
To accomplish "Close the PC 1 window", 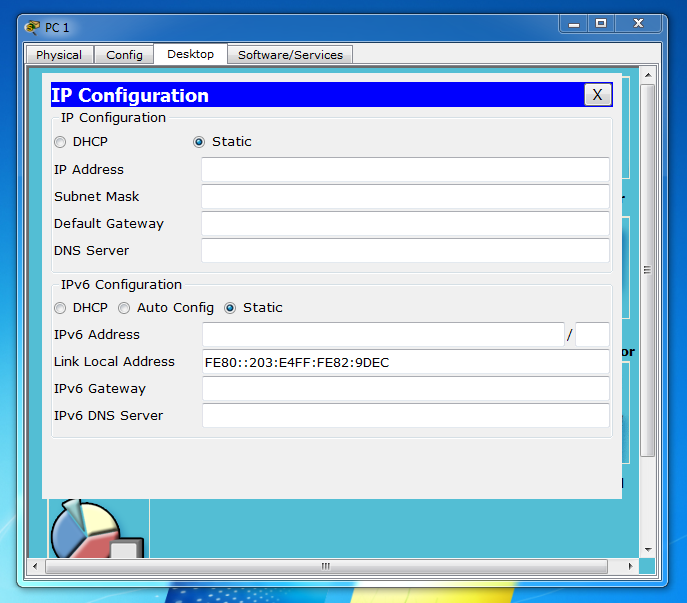I will tap(638, 24).
